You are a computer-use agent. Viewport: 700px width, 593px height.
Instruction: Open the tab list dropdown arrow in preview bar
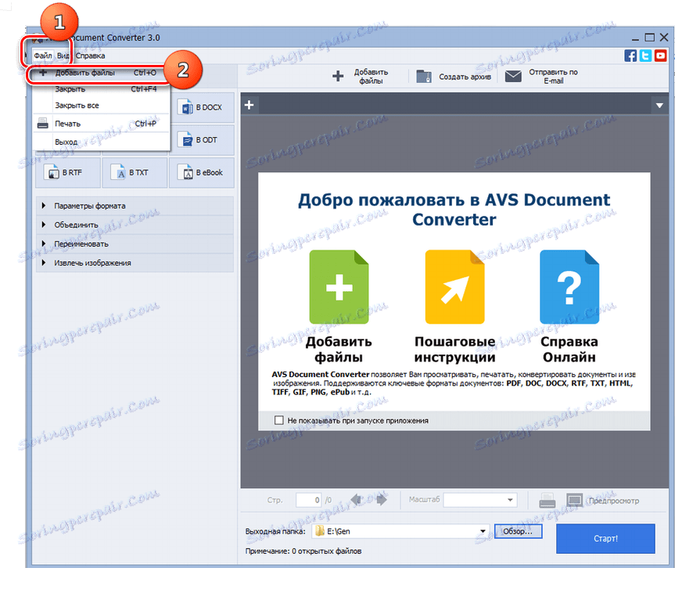pos(659,106)
